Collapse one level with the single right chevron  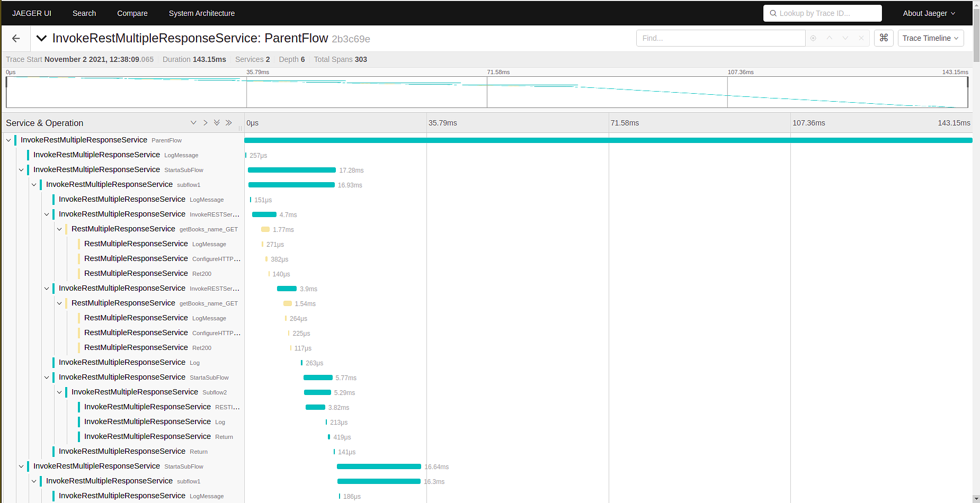coord(205,123)
